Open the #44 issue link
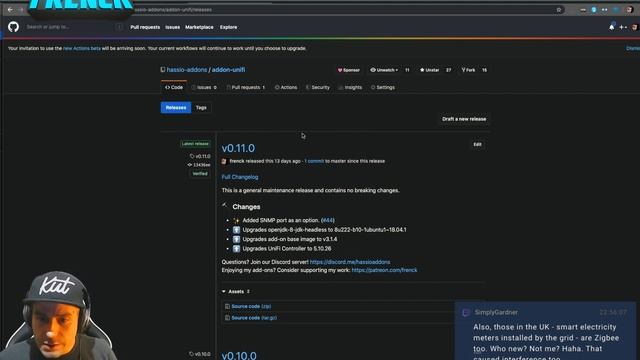Viewport: 640px width, 360px height. click(328, 220)
